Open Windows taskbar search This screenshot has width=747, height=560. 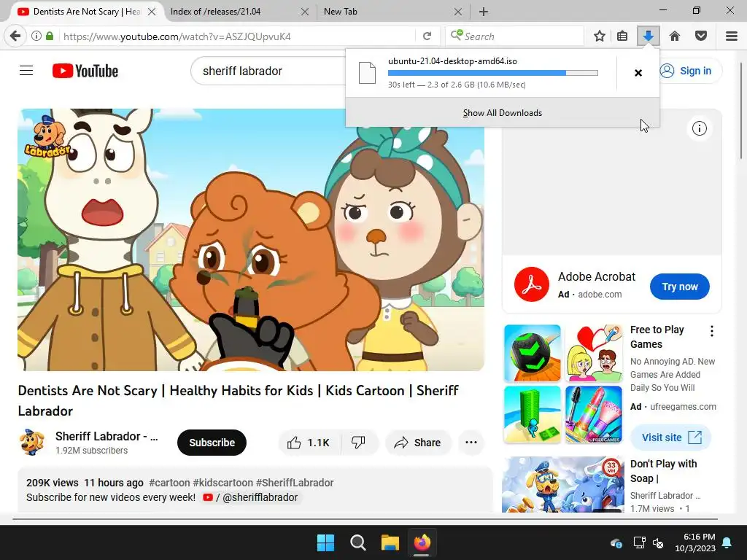pyautogui.click(x=357, y=542)
